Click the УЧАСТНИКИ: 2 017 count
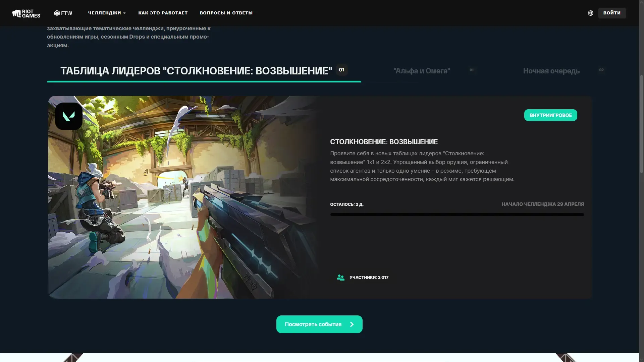The width and height of the screenshot is (644, 362). tap(369, 278)
